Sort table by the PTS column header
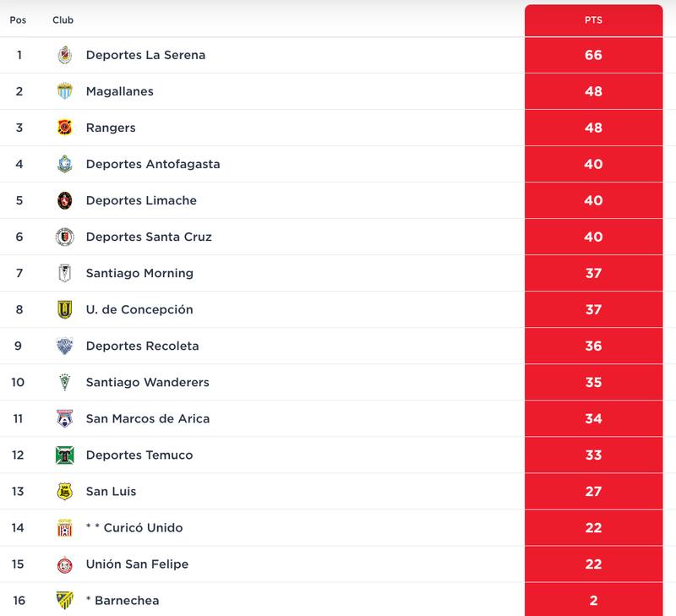This screenshot has width=676, height=616. pyautogui.click(x=593, y=19)
